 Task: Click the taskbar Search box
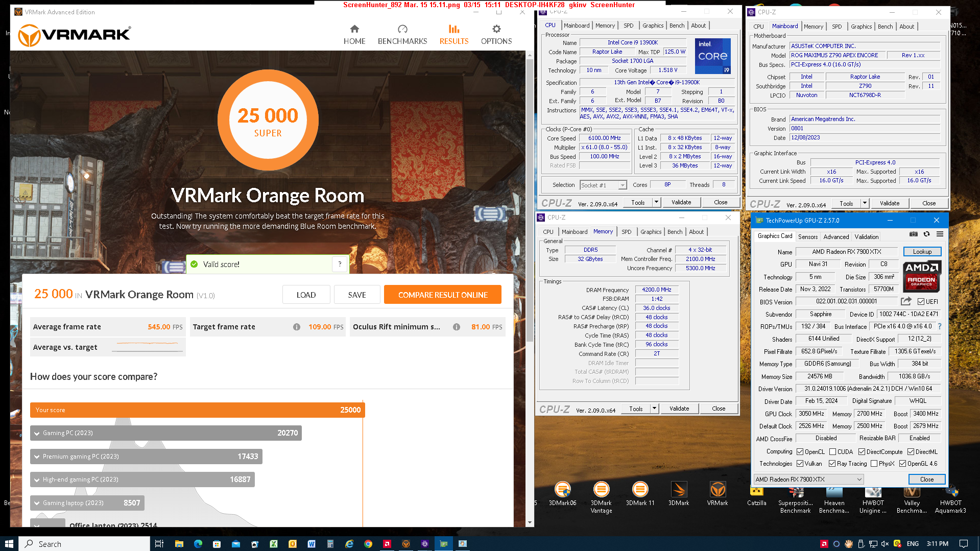click(x=84, y=544)
